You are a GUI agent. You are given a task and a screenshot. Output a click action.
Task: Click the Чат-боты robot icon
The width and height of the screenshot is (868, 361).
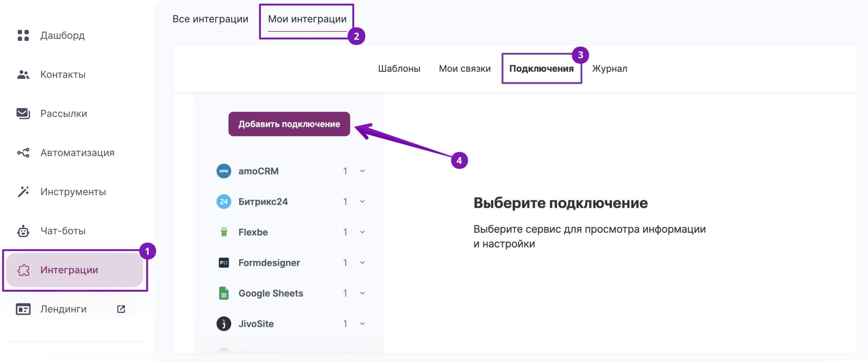pos(23,231)
